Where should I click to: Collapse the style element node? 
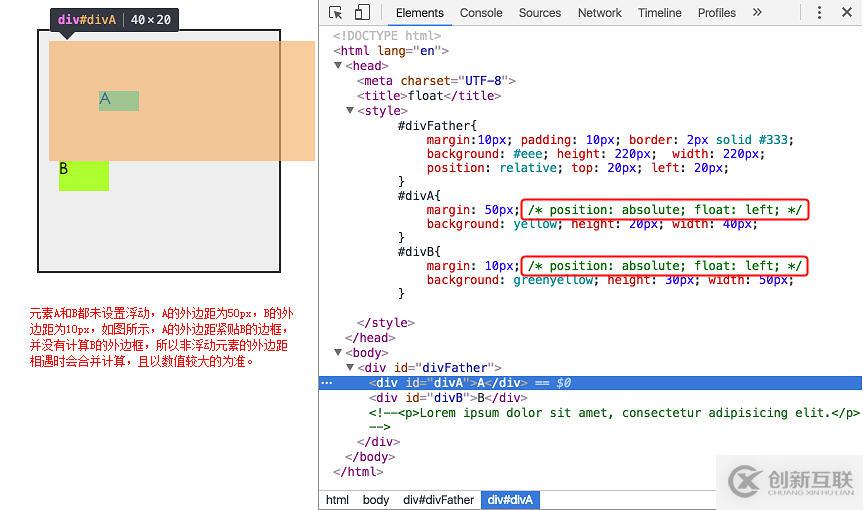pos(349,111)
